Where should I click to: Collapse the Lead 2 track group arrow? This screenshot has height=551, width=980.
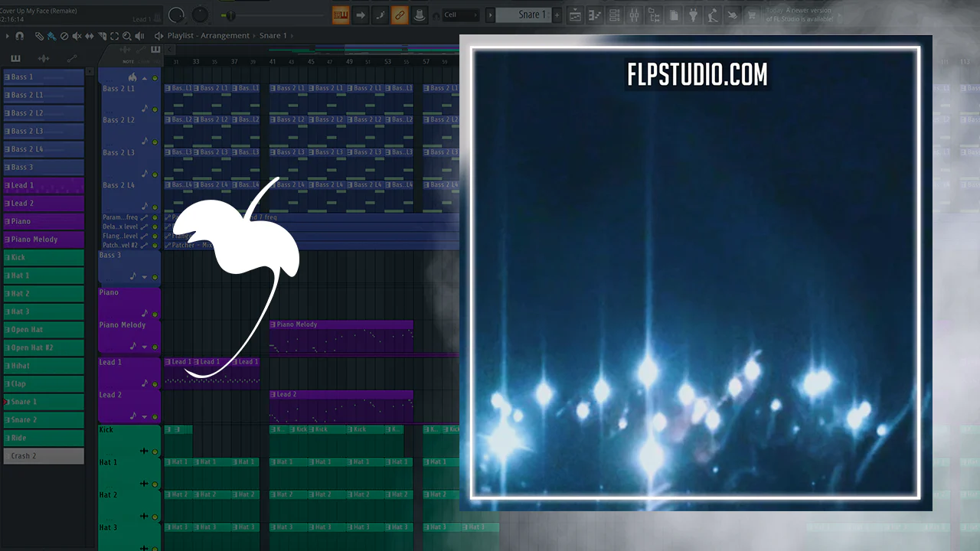[144, 416]
